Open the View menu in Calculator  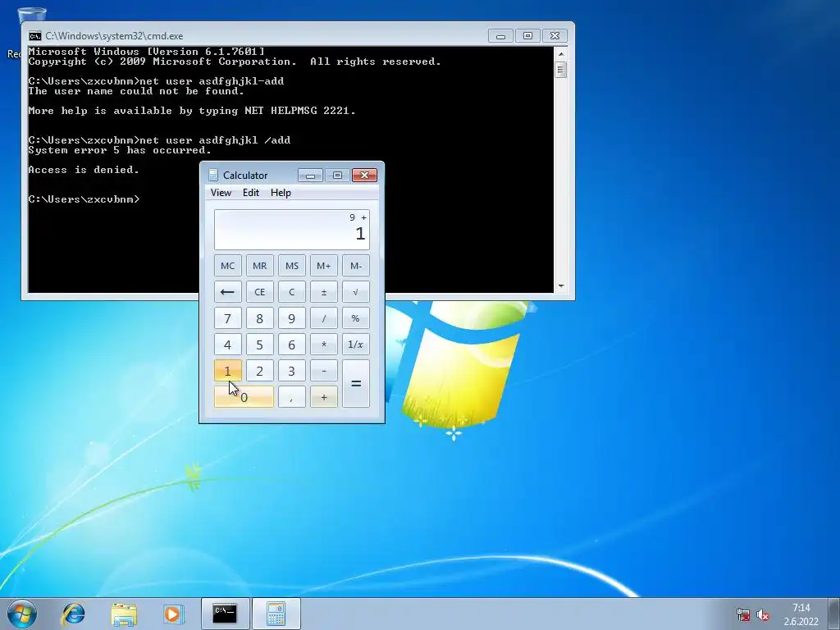point(221,193)
